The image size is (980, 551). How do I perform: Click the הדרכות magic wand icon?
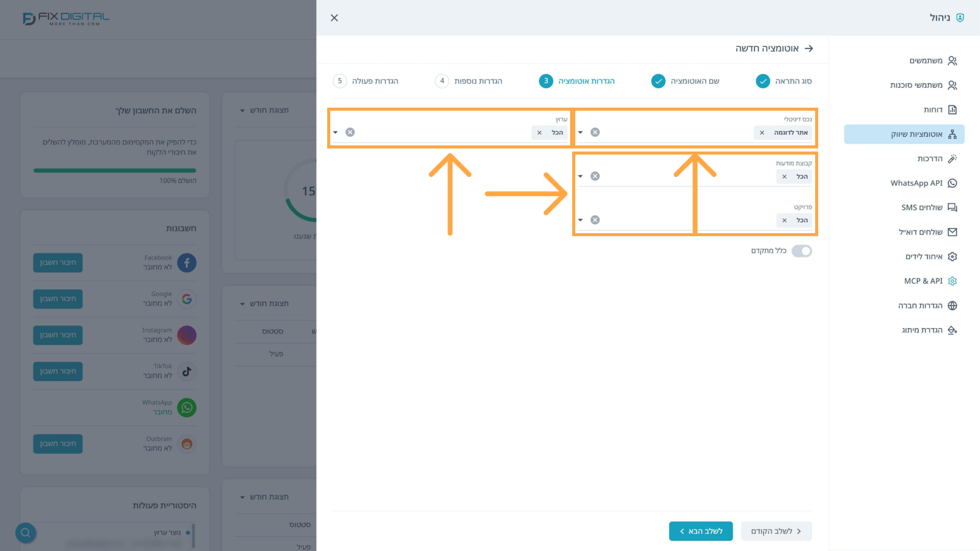coord(952,159)
